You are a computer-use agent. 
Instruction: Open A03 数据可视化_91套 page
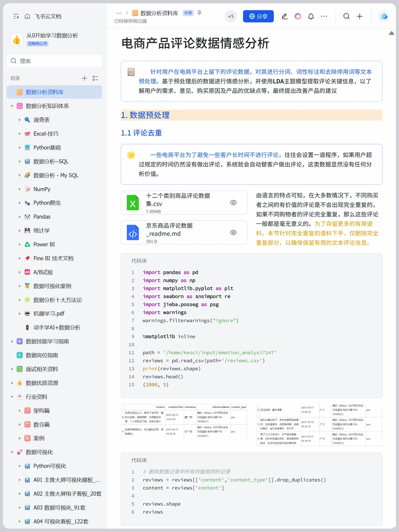point(59,508)
